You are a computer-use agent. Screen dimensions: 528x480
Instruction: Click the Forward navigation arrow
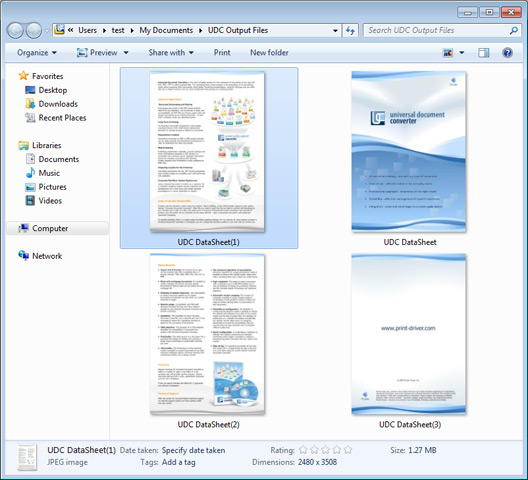[x=34, y=31]
